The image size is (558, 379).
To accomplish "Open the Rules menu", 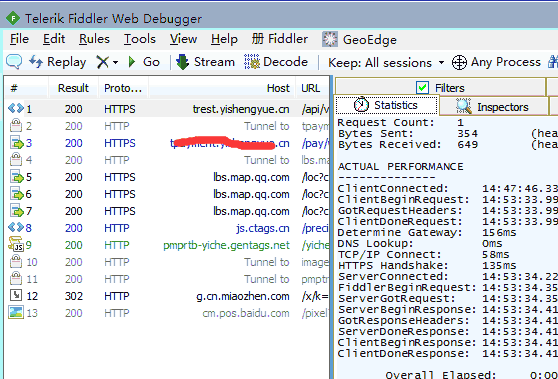I will [x=94, y=39].
